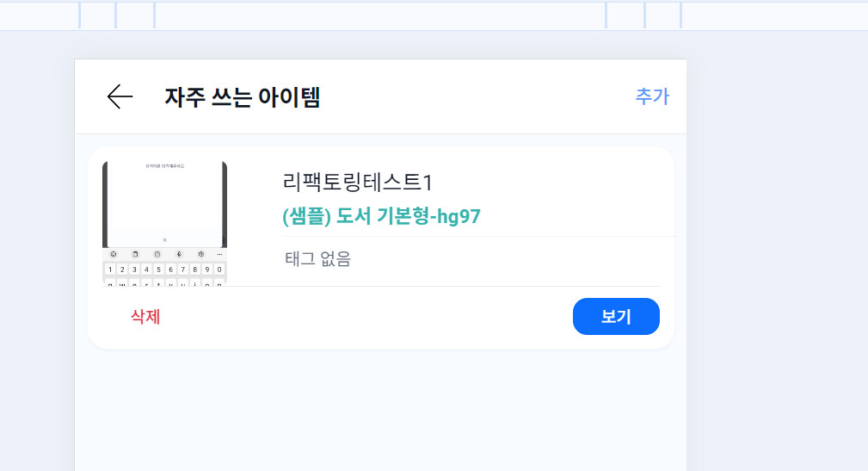Select the 리팩토링테스트1 item title
Screen dimensions: 868x471
[358, 182]
